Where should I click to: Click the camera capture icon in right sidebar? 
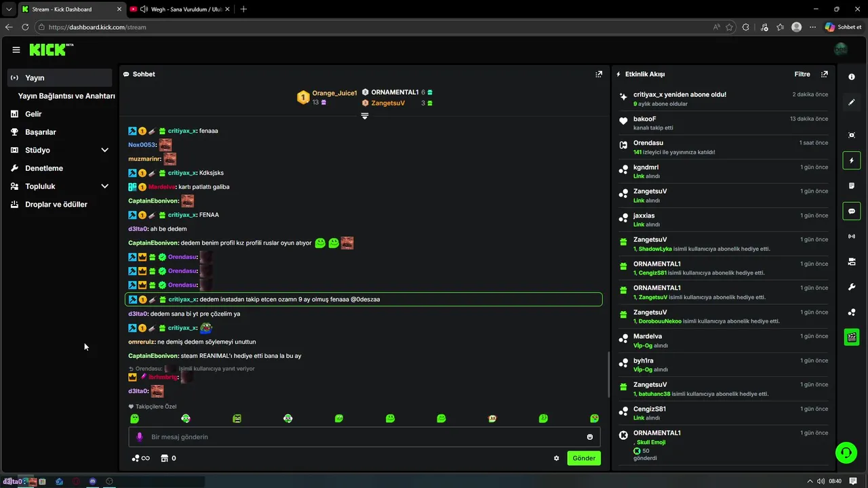tap(852, 135)
